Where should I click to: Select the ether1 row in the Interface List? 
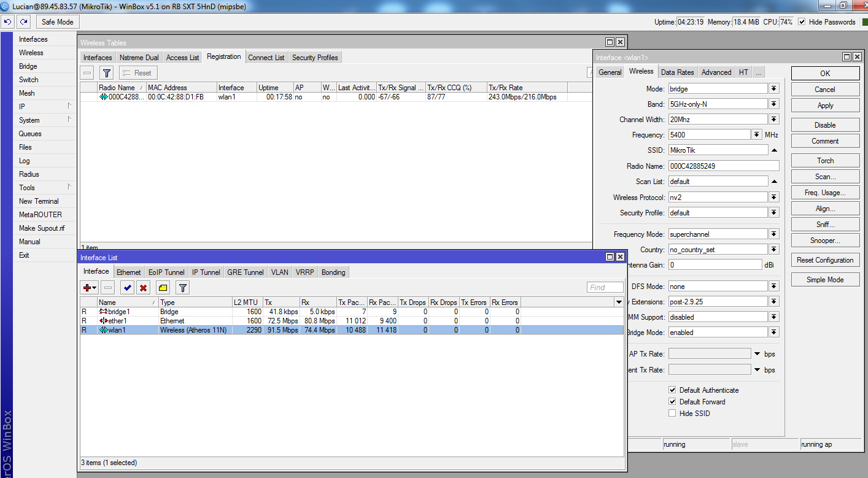(x=352, y=321)
